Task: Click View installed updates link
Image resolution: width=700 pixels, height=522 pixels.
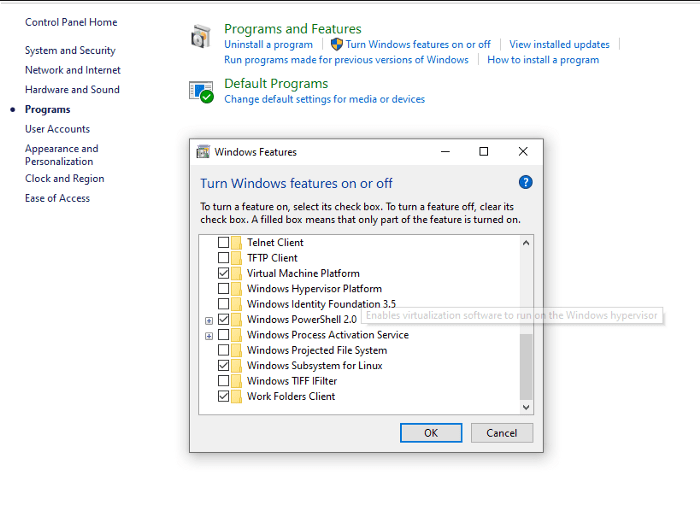Action: coord(559,45)
